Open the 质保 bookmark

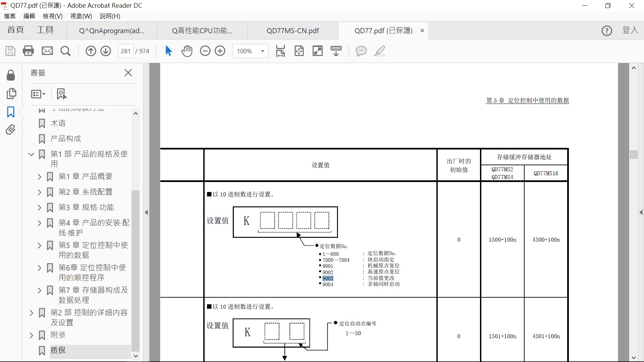(x=58, y=350)
